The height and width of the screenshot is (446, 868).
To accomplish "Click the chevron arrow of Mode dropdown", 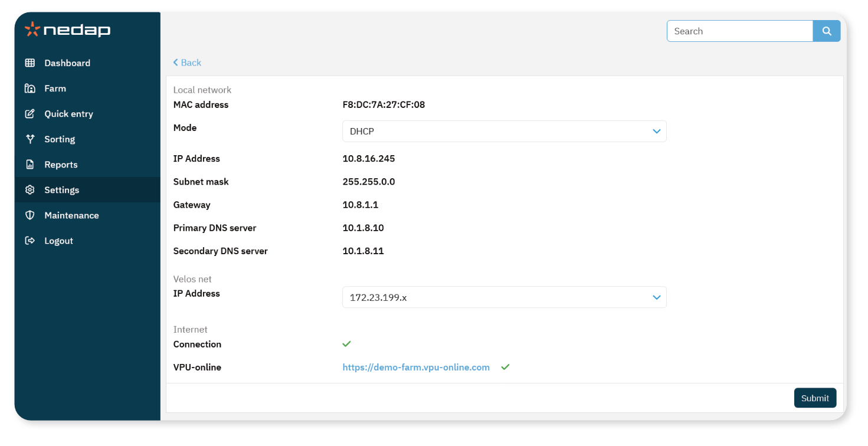I will pos(657,132).
